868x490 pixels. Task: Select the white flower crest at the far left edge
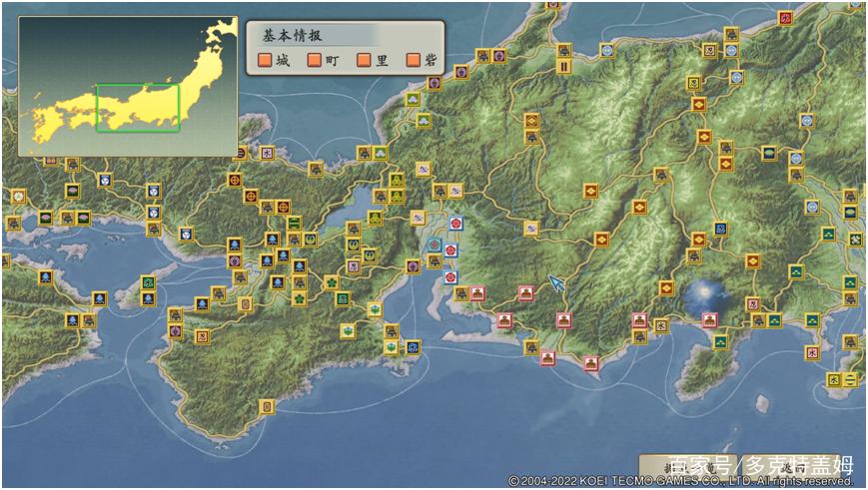(18, 196)
